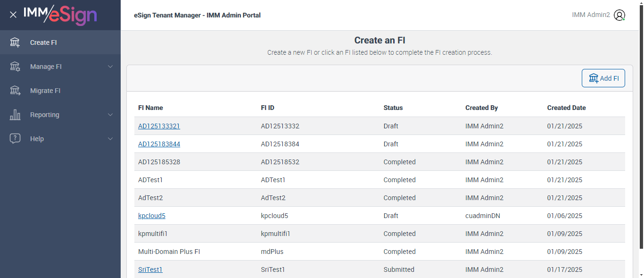644x278 pixels.
Task: Close the sidebar with the X icon
Action: (x=13, y=15)
